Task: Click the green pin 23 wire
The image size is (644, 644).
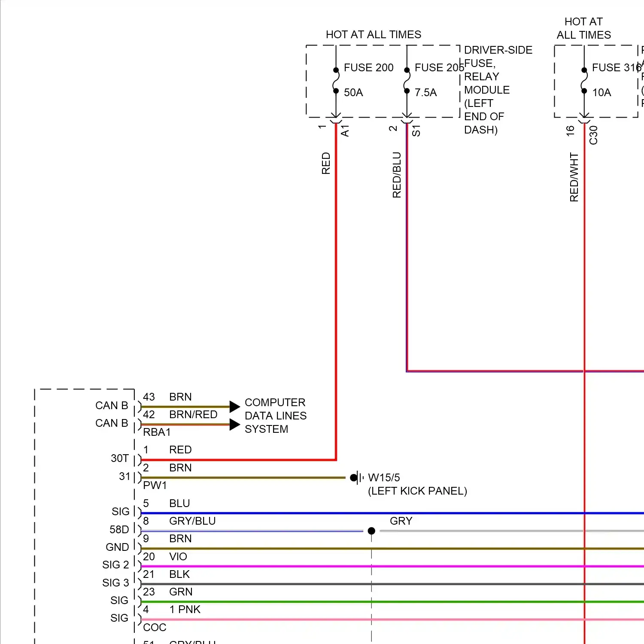Action: tap(392, 602)
